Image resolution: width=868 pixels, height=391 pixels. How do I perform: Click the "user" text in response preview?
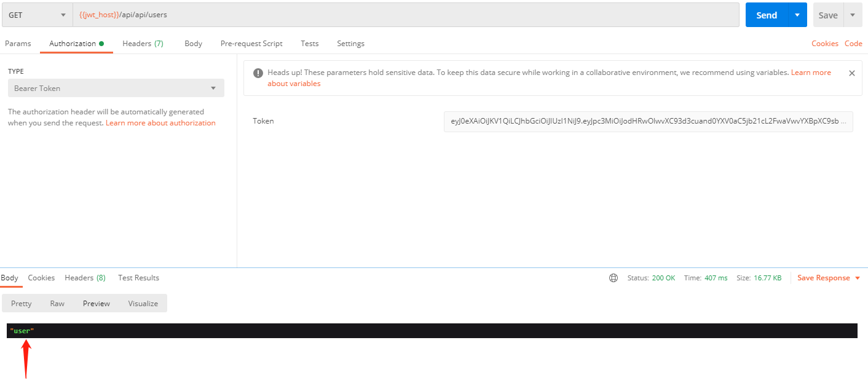(22, 331)
